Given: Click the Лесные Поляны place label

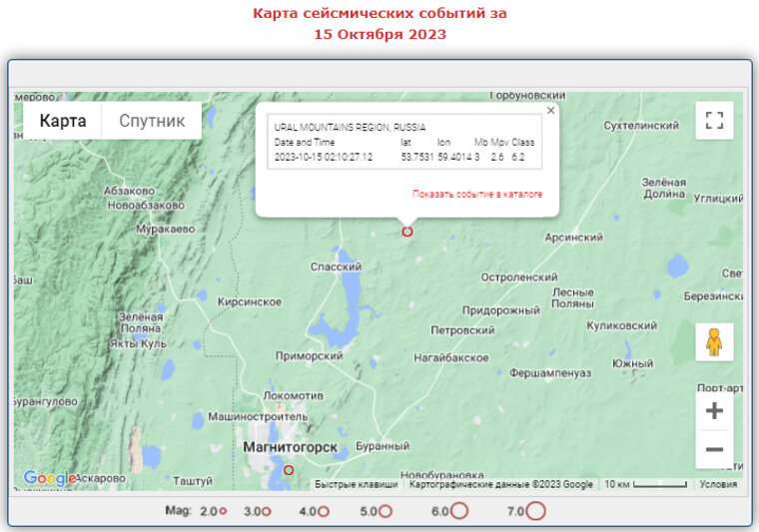Looking at the screenshot, I should pos(572,297).
